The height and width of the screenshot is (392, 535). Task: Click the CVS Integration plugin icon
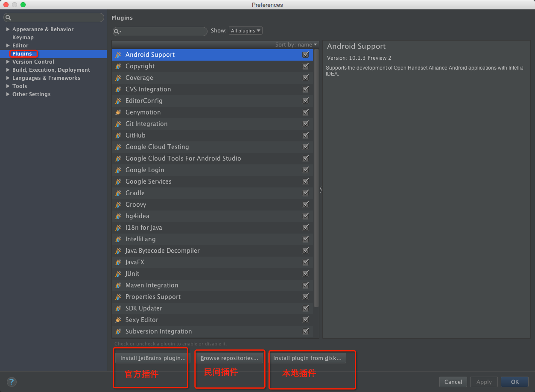[118, 89]
